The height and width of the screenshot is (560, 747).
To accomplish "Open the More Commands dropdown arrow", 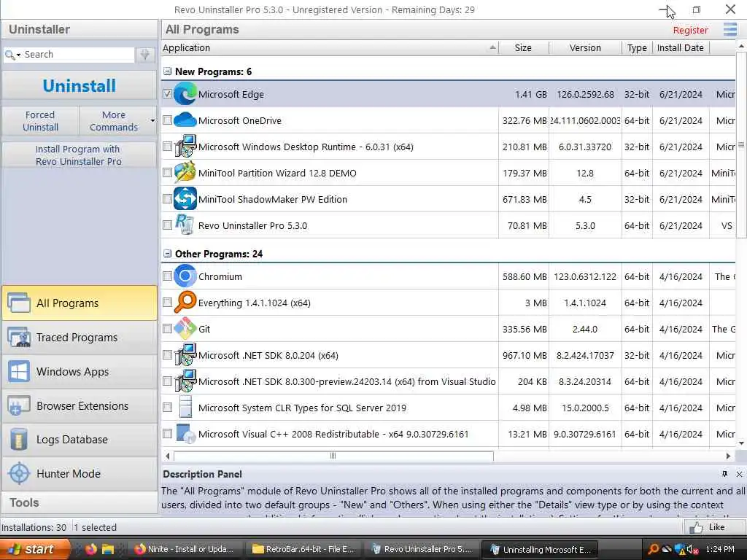I will [x=152, y=121].
